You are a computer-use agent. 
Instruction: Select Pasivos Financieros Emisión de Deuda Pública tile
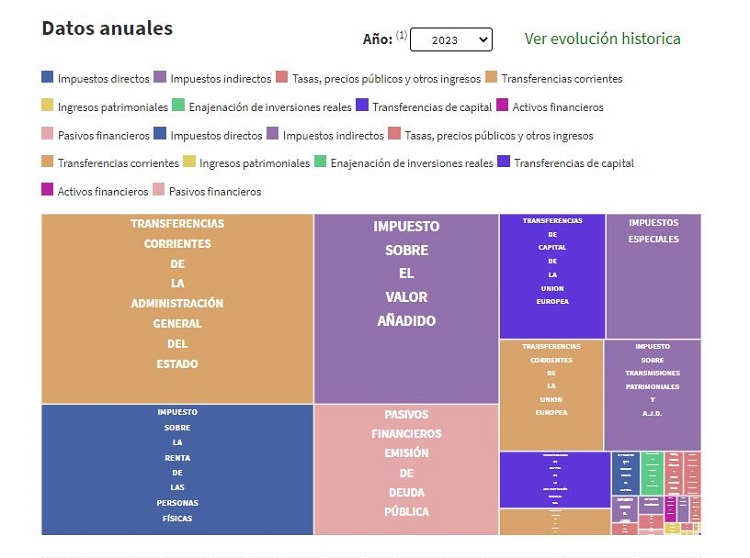click(x=406, y=469)
